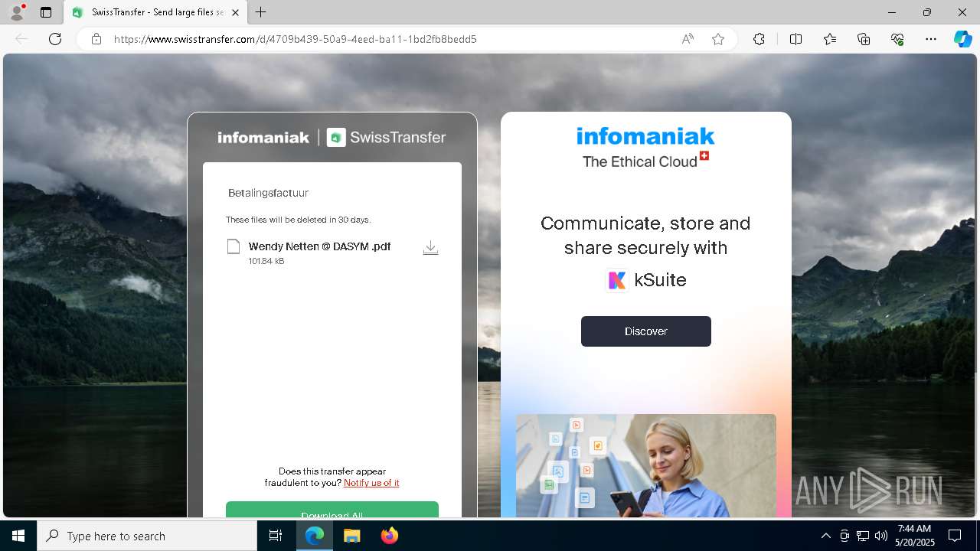The width and height of the screenshot is (980, 551).
Task: Open a new browser tab
Action: [x=261, y=12]
